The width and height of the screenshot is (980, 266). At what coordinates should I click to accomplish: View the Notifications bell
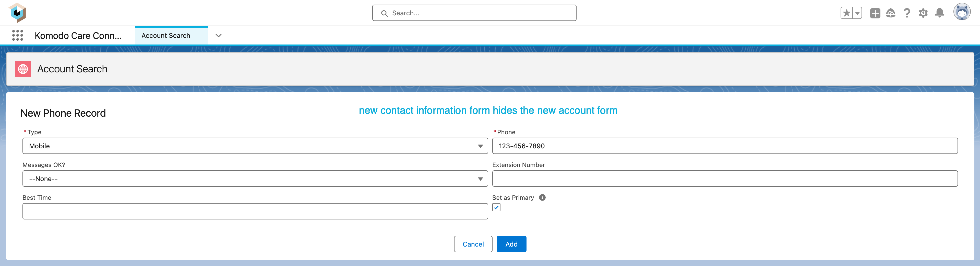pyautogui.click(x=940, y=13)
